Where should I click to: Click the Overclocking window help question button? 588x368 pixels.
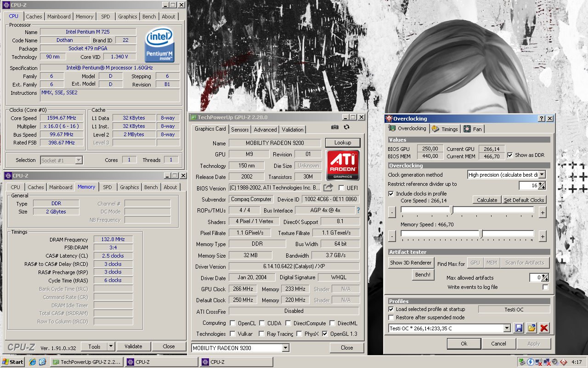coord(542,119)
